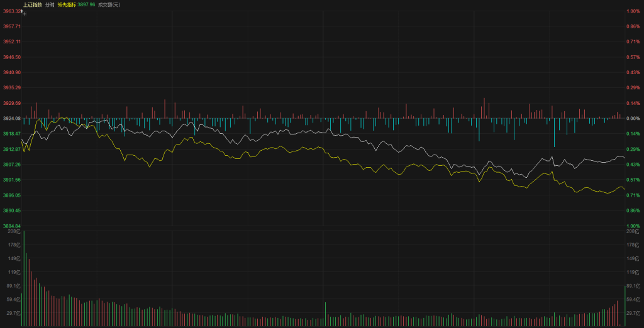Screen dimensions: 644x328
Task: Select the 分时 intraday tab
Action: point(50,4)
